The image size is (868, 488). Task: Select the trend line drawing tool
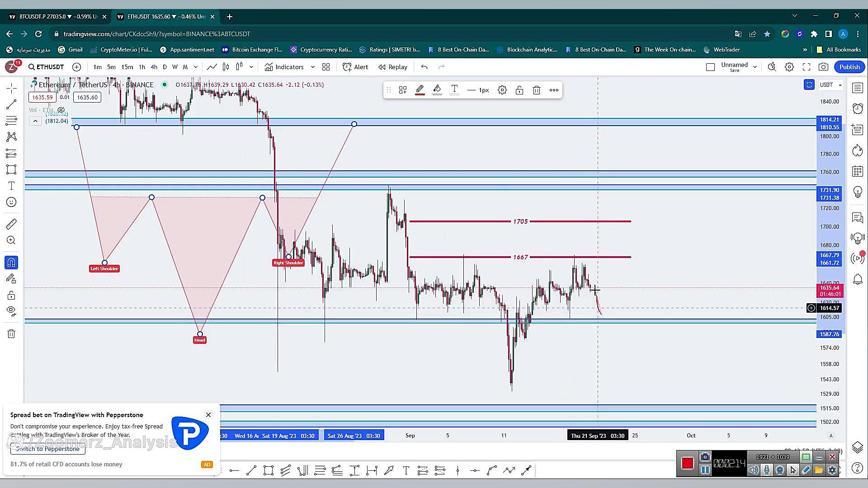11,104
